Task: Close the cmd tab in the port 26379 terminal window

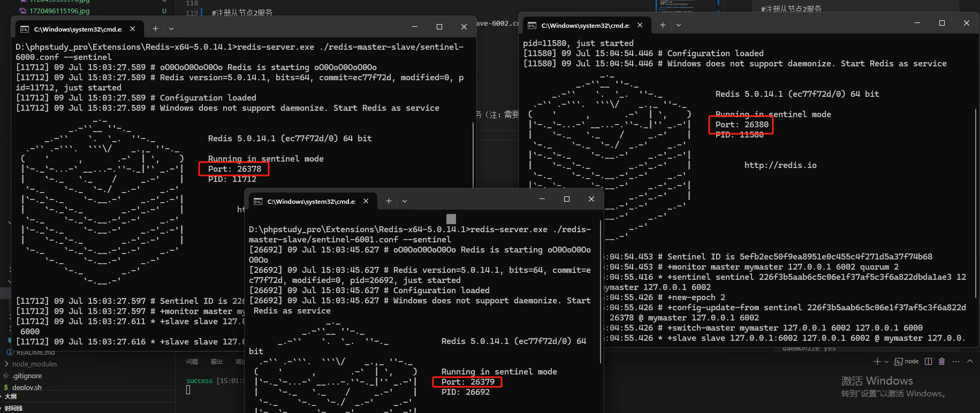Action: [x=366, y=201]
